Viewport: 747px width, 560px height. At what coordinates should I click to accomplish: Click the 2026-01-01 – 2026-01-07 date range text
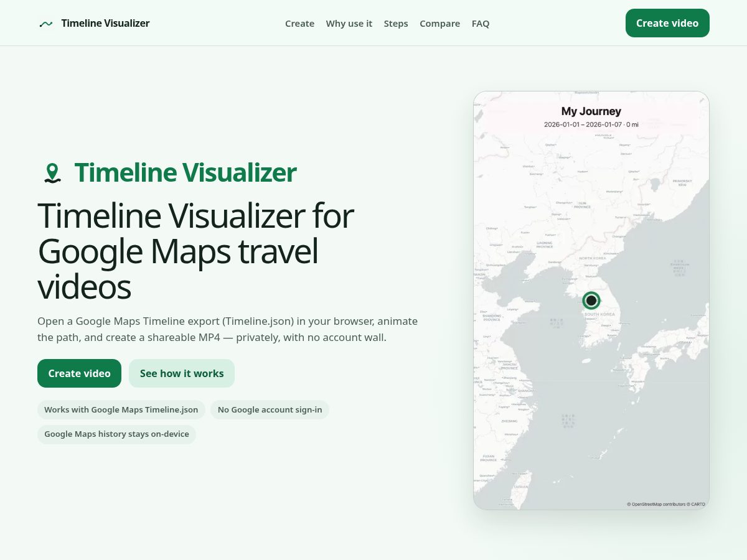[x=583, y=124]
